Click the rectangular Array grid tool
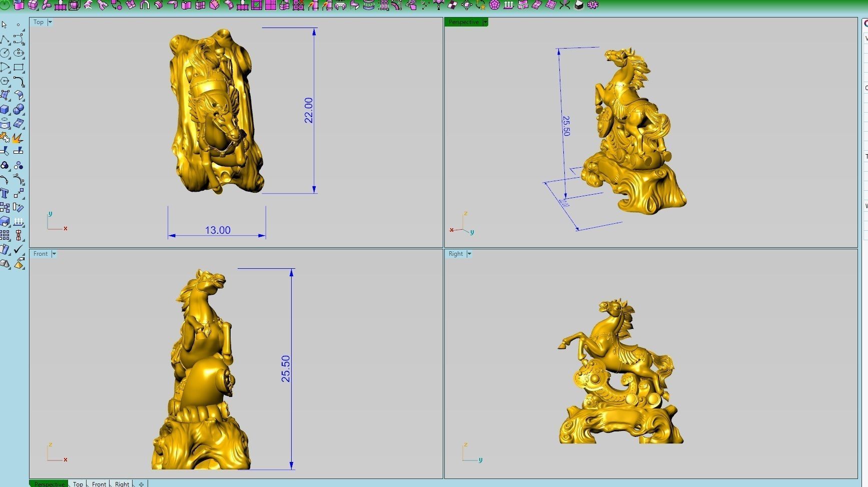This screenshot has width=868, height=487. coord(5,235)
